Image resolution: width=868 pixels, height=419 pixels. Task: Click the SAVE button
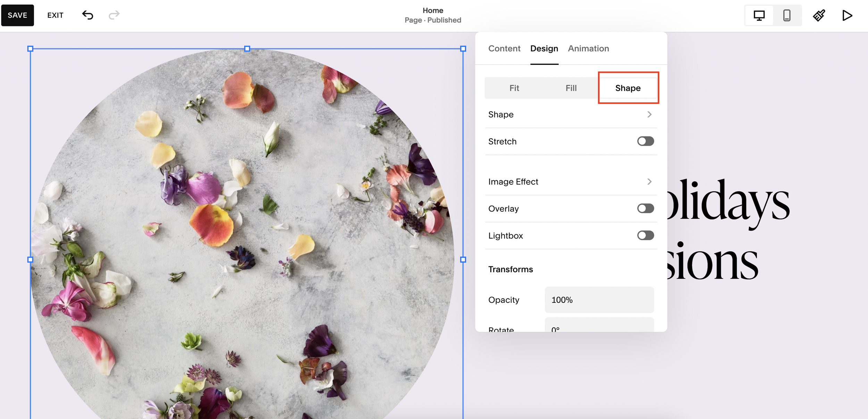[x=17, y=15]
